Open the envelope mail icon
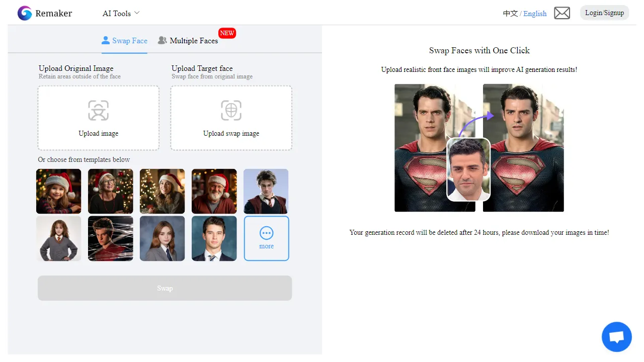Viewport: 644px width, 362px height. pyautogui.click(x=562, y=13)
